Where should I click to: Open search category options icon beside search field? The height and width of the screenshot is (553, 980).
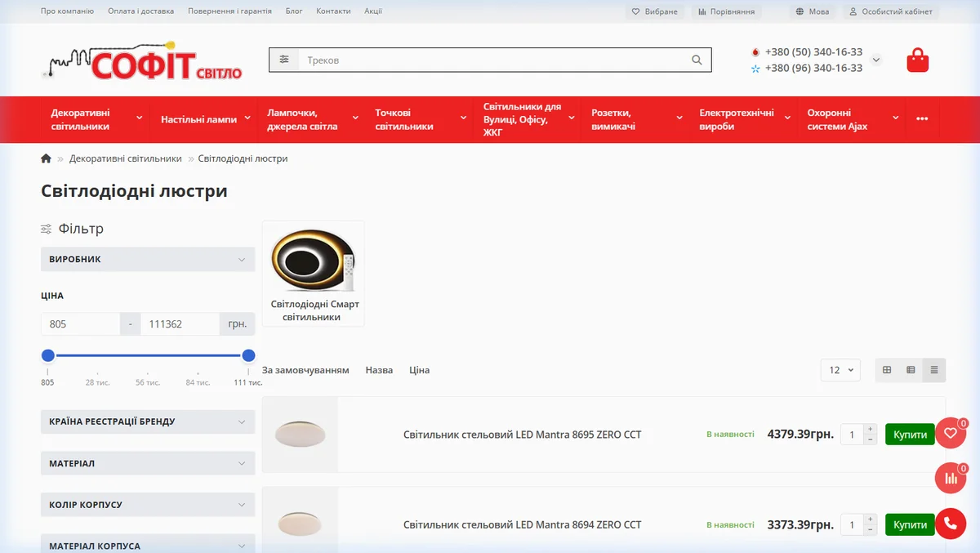[284, 60]
